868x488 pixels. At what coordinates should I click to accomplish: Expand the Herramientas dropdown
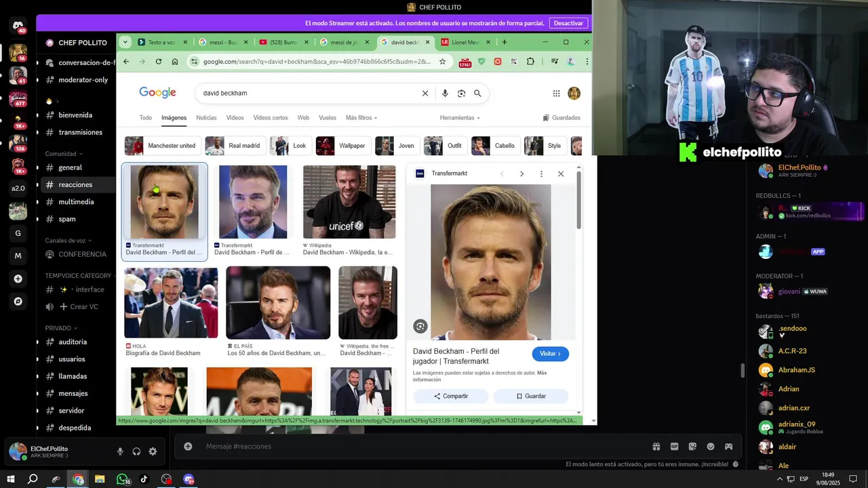pos(460,118)
